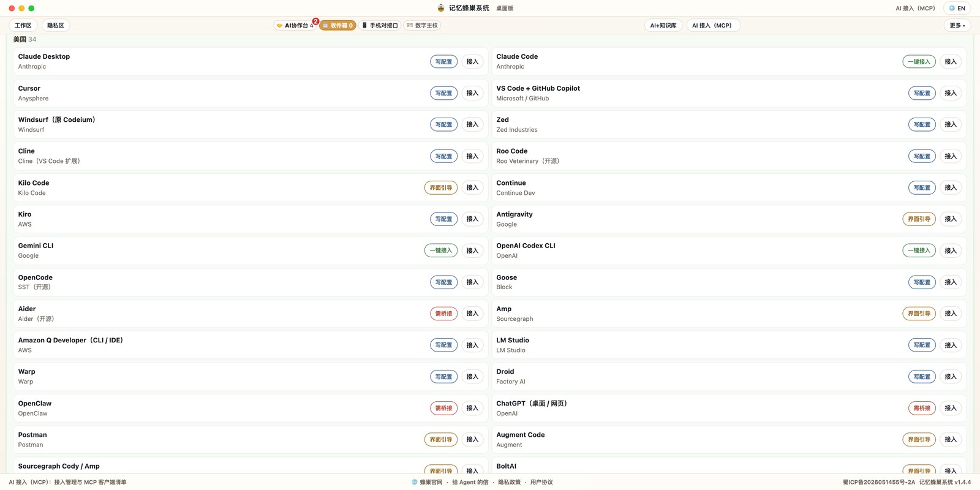Open 隐私政策 footer link
The width and height of the screenshot is (980, 490).
point(509,483)
